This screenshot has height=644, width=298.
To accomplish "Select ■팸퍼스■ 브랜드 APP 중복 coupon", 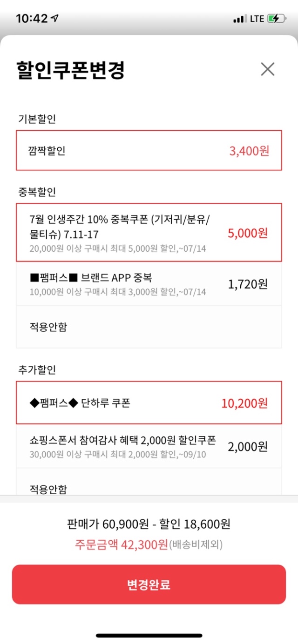I will tap(149, 283).
